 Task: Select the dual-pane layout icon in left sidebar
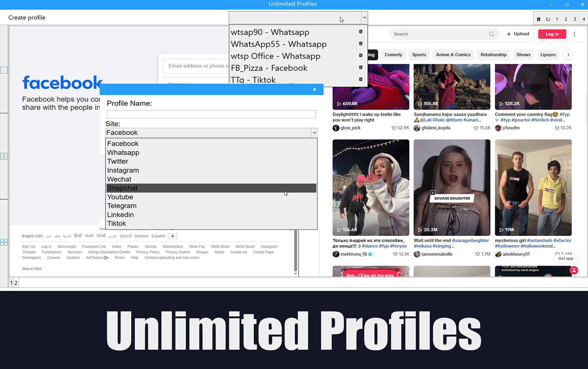[4, 156]
